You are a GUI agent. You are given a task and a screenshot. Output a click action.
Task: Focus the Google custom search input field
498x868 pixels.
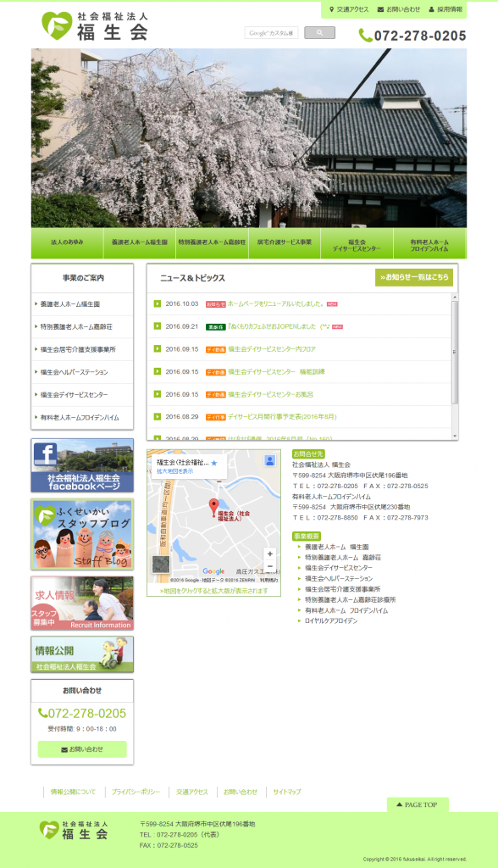(271, 33)
